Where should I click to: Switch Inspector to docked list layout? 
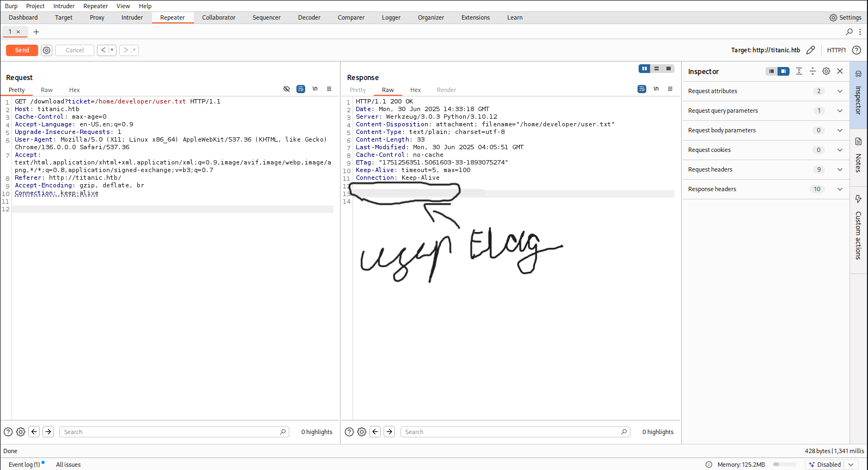pyautogui.click(x=772, y=71)
